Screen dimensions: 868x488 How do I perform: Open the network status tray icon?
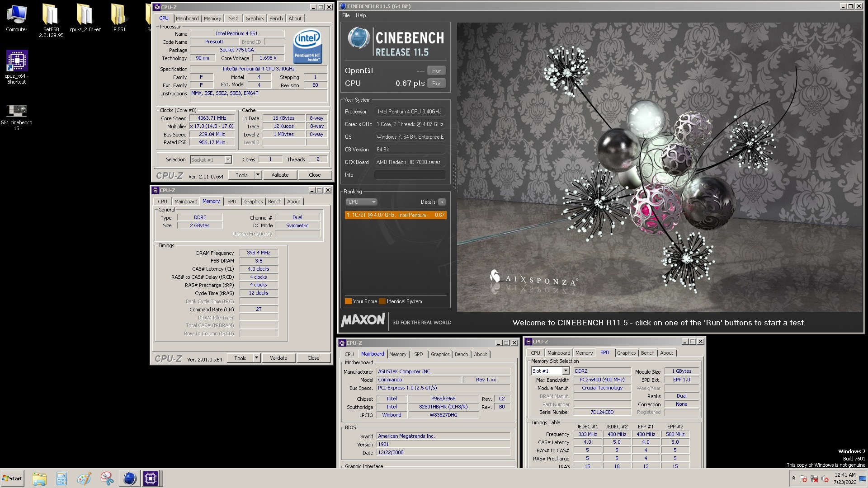[x=814, y=479]
